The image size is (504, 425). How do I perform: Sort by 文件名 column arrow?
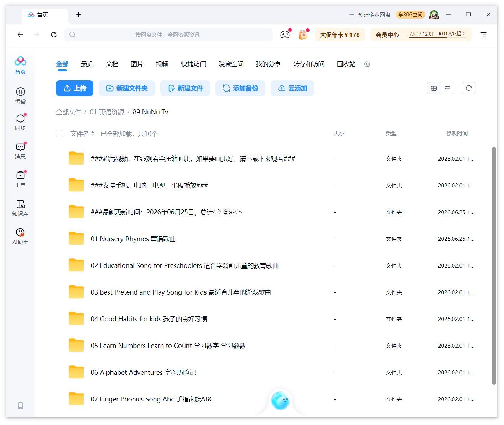(x=93, y=134)
